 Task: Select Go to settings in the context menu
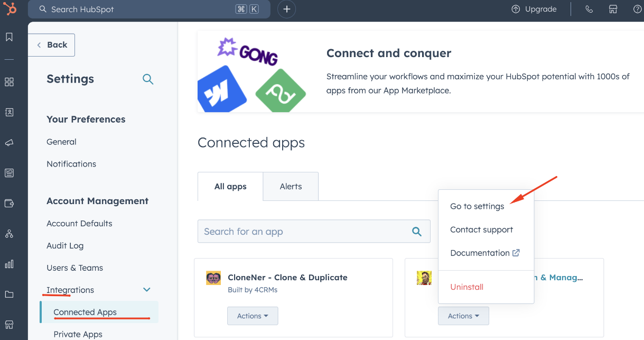coord(477,206)
